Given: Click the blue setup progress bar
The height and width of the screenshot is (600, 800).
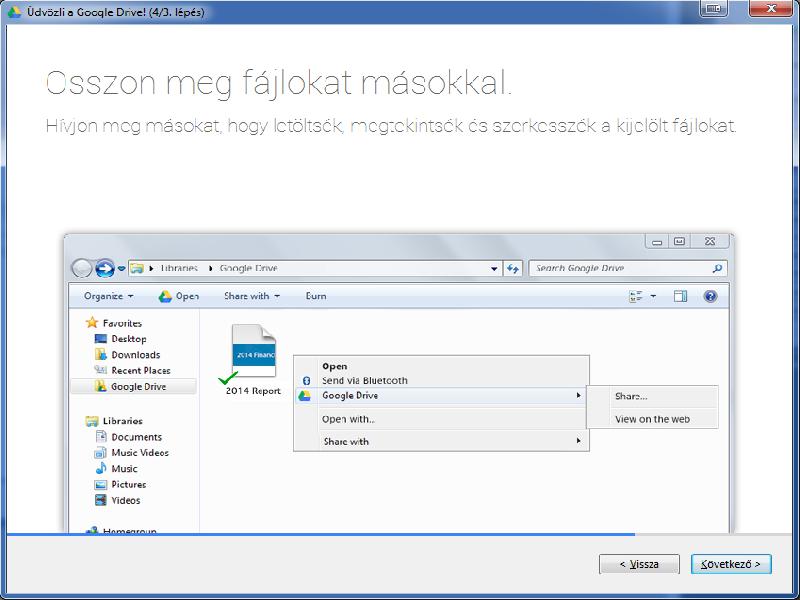Looking at the screenshot, I should pos(321,534).
